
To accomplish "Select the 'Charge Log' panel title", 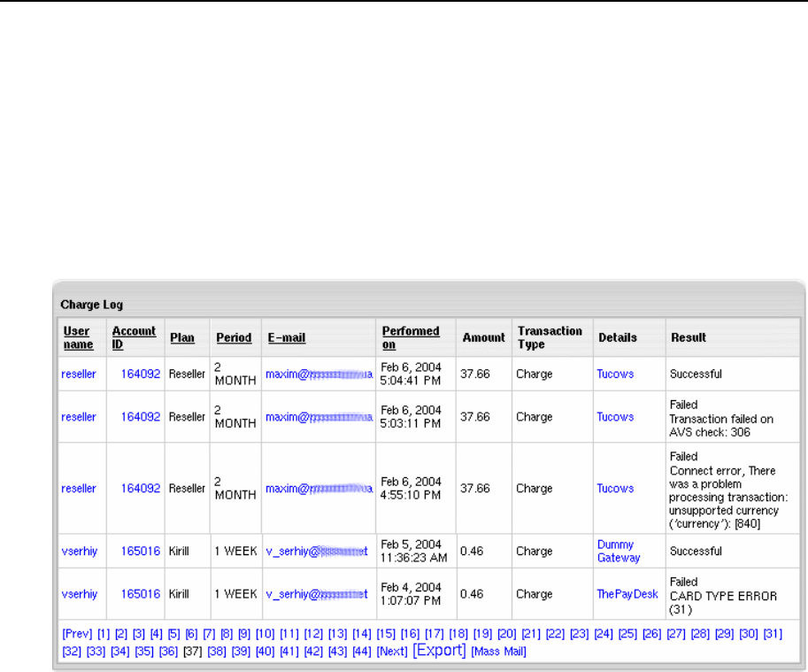I will pos(92,305).
